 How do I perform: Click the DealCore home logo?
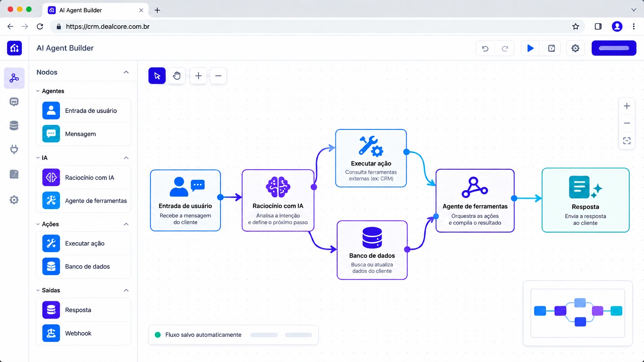pyautogui.click(x=14, y=48)
